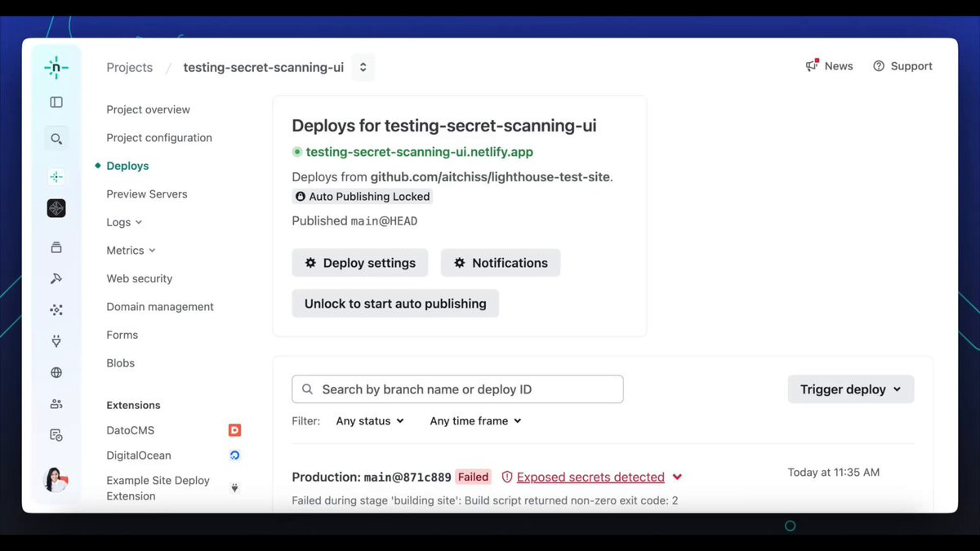Viewport: 980px width, 551px height.
Task: Click the News link
Action: click(839, 66)
